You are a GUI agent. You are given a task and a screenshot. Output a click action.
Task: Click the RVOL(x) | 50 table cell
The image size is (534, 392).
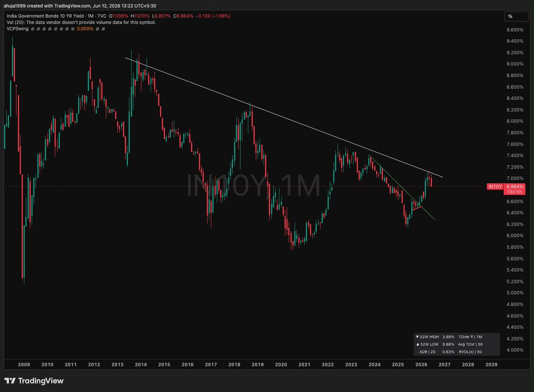point(470,352)
